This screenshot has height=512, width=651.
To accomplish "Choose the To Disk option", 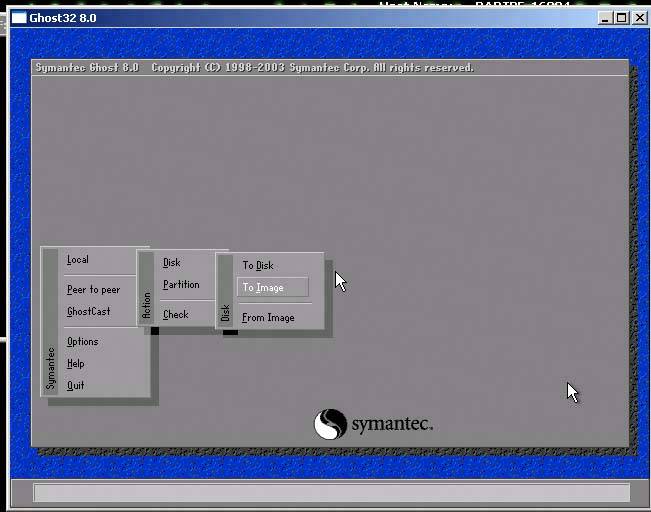I will [x=258, y=266].
